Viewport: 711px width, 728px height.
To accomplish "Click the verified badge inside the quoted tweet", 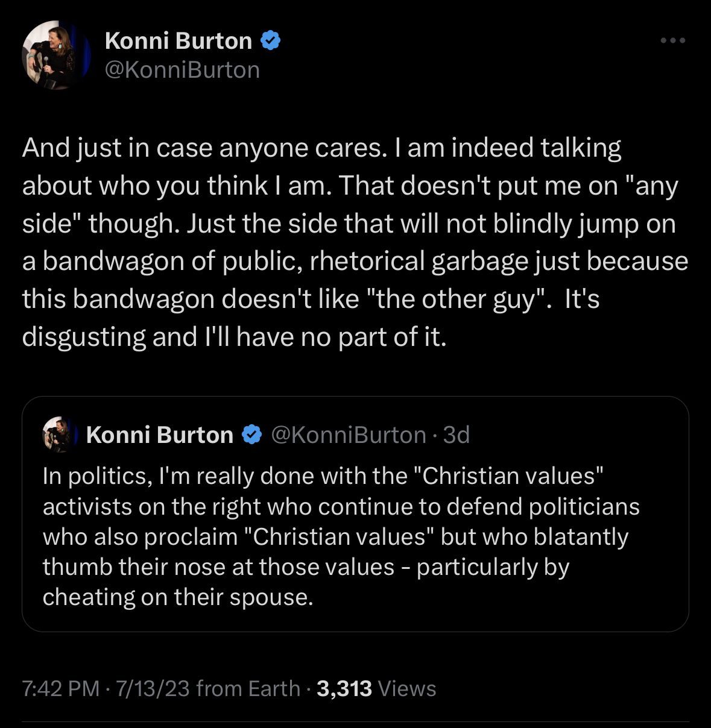I will tap(252, 435).
